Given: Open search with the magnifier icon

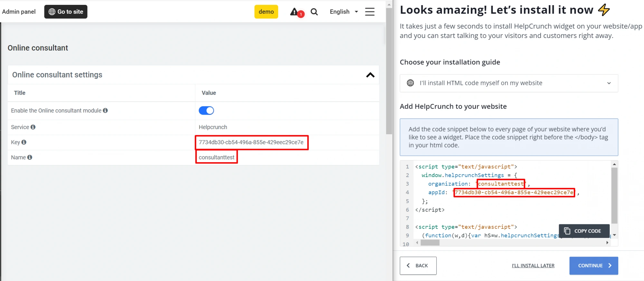Looking at the screenshot, I should [x=314, y=12].
